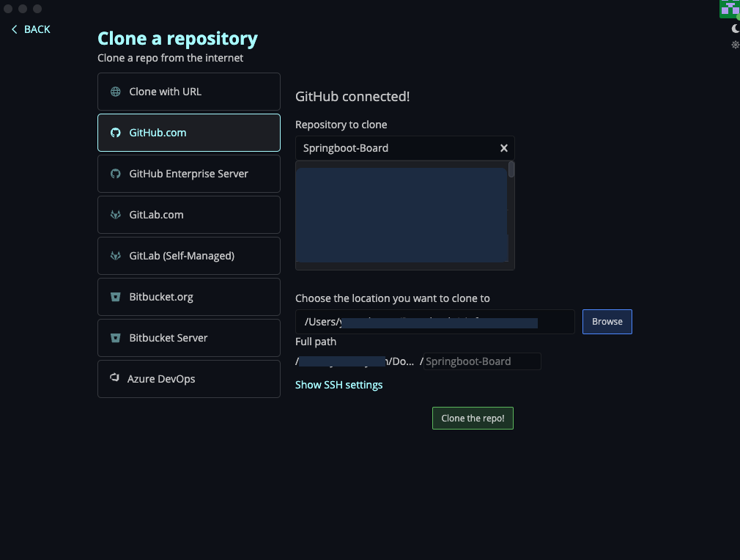Image resolution: width=740 pixels, height=560 pixels.
Task: Choose the Bitbucket Server option
Action: [189, 338]
